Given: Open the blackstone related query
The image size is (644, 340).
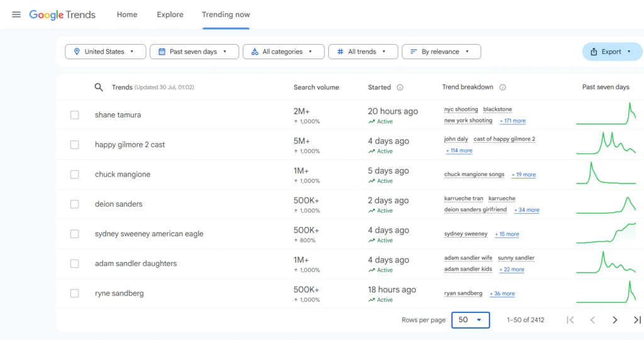Looking at the screenshot, I should coord(497,109).
